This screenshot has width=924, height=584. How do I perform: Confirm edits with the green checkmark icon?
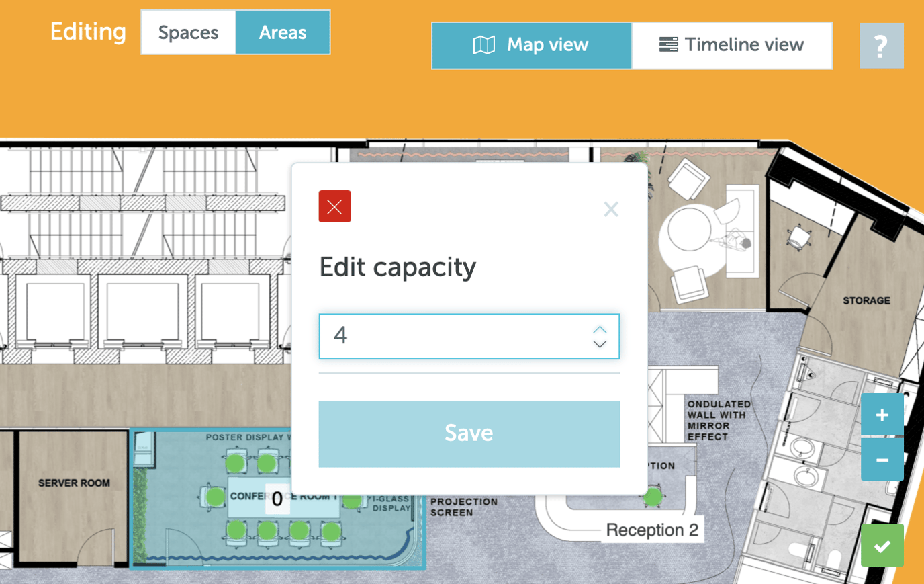tap(882, 545)
